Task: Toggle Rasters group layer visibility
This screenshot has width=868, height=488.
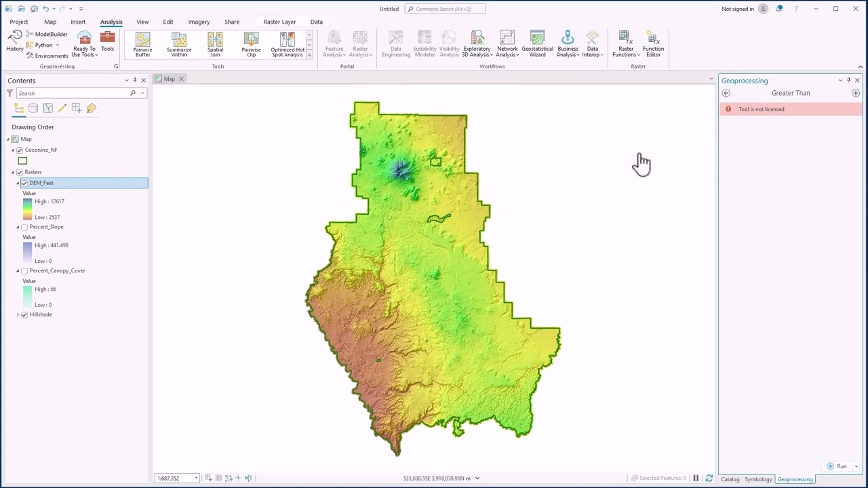Action: pyautogui.click(x=19, y=172)
